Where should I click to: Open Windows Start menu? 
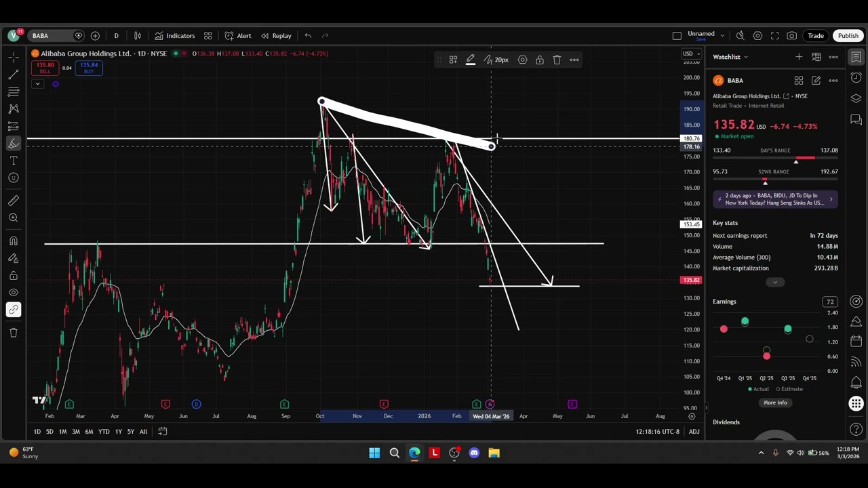pyautogui.click(x=374, y=453)
